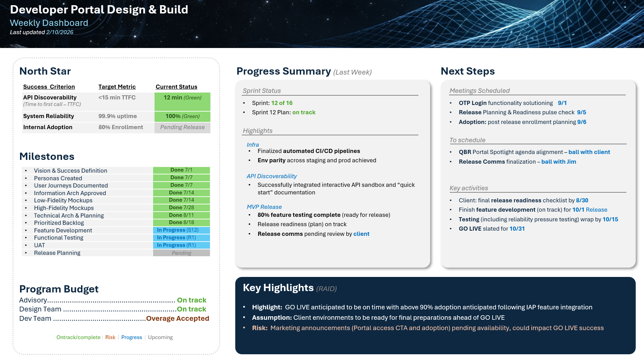Click the "Done 8/18" badge for Prioritized Backlog

coord(181,223)
